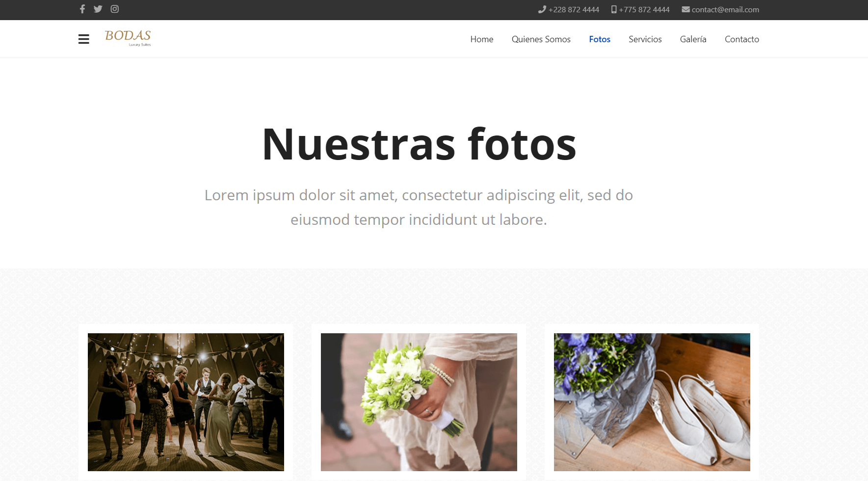Select the Fotos menu item
The image size is (868, 481).
click(600, 39)
